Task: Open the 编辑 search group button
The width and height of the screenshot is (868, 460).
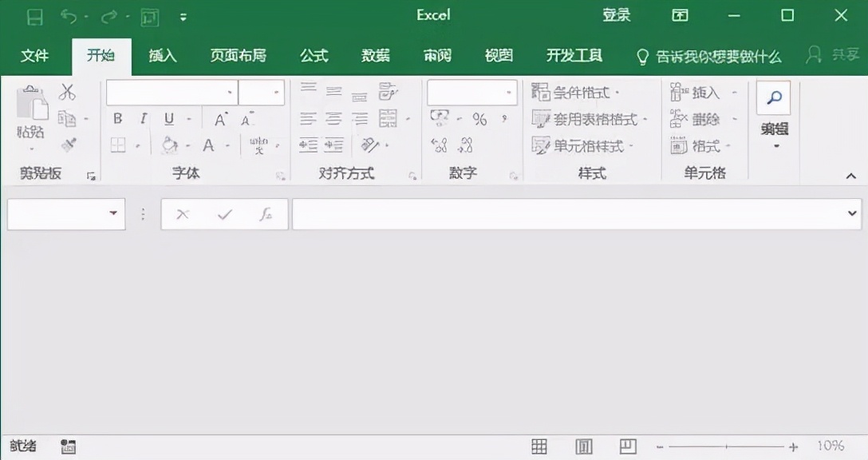Action: pyautogui.click(x=774, y=117)
